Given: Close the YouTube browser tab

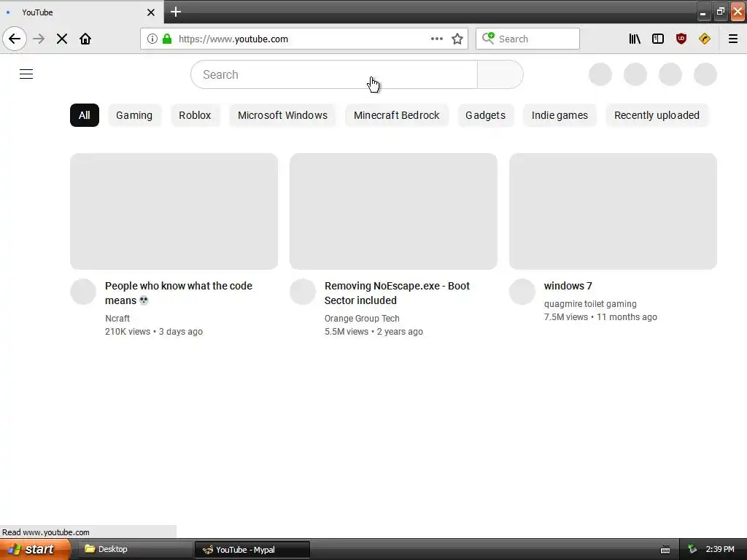Looking at the screenshot, I should point(151,12).
